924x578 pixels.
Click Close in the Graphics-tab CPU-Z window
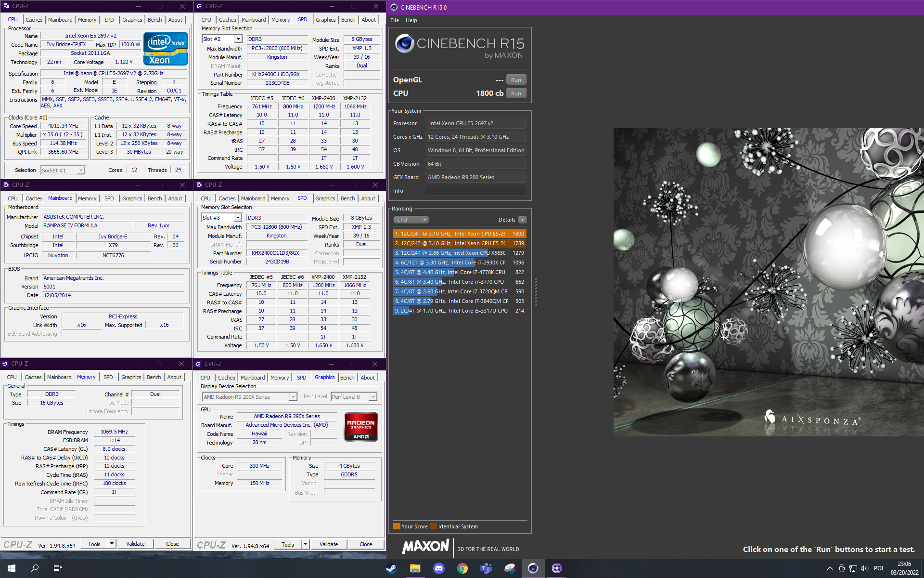point(366,544)
